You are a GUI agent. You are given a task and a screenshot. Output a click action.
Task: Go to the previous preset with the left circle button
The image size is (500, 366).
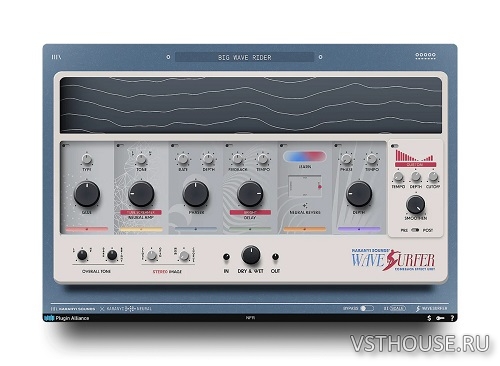pos(168,57)
